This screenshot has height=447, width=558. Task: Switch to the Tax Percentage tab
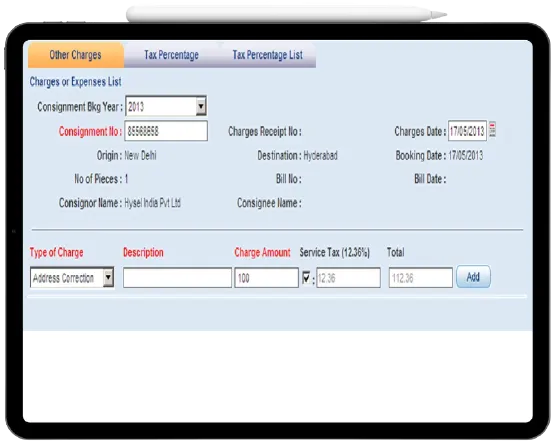(x=172, y=55)
